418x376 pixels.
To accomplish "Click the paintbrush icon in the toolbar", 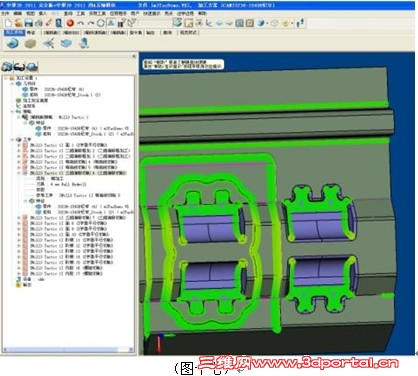I will tap(49, 23).
